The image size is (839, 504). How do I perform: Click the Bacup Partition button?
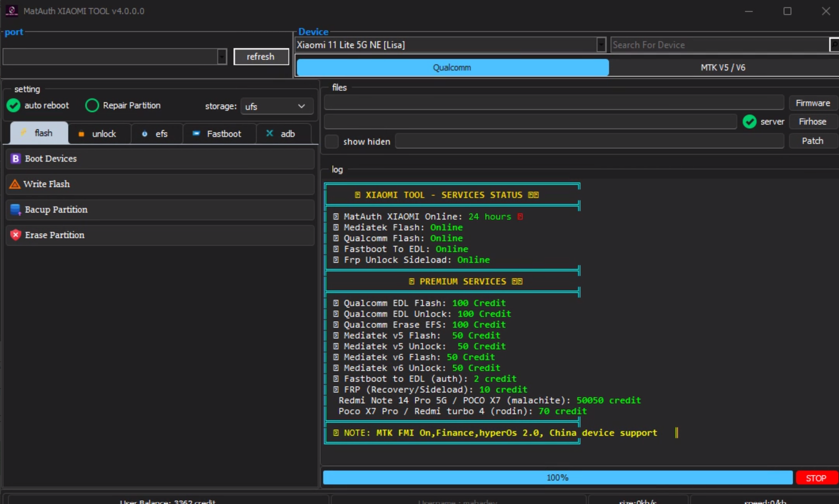[x=160, y=210]
